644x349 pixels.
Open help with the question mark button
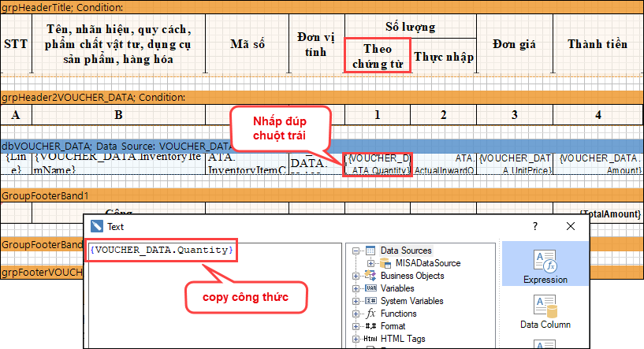[x=535, y=226]
